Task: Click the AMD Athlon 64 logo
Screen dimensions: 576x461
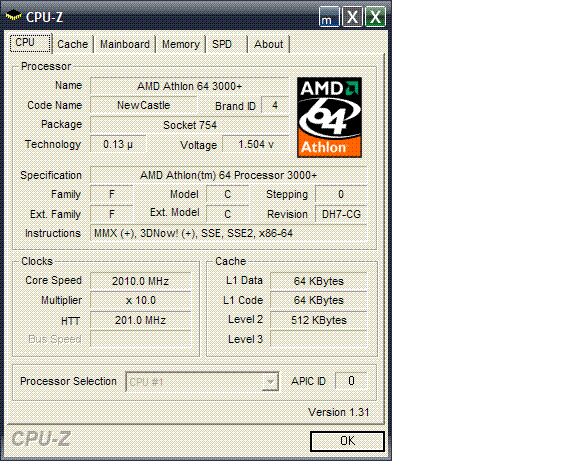Action: click(329, 117)
